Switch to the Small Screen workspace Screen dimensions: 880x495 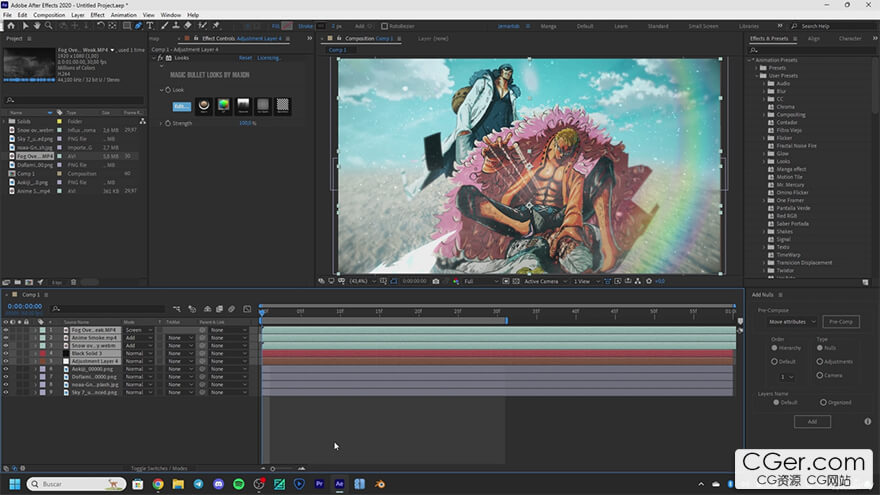click(703, 26)
